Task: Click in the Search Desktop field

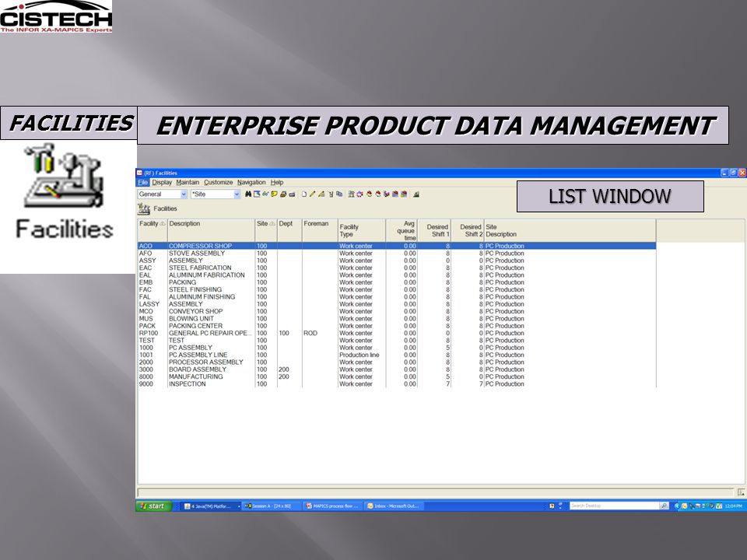Action: (x=615, y=506)
